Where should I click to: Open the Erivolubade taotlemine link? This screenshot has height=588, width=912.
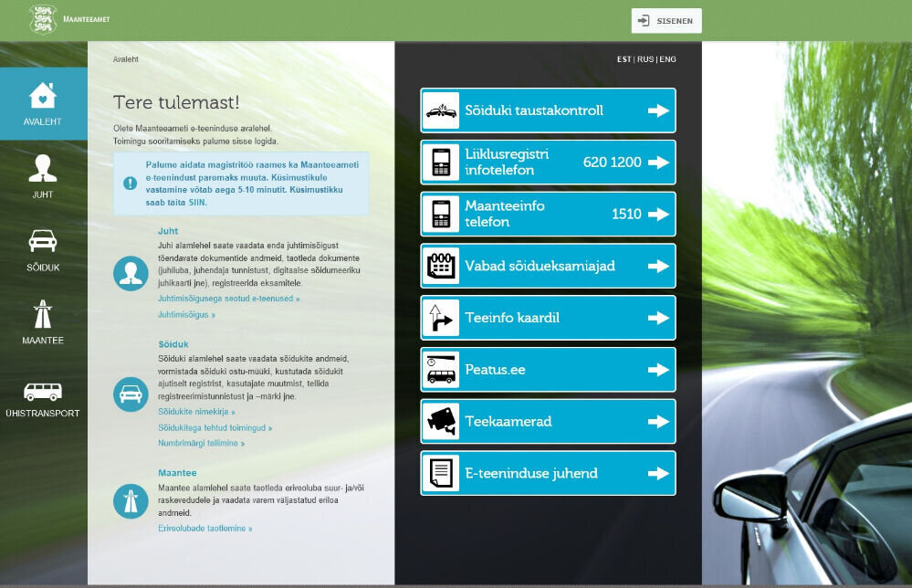coord(205,529)
